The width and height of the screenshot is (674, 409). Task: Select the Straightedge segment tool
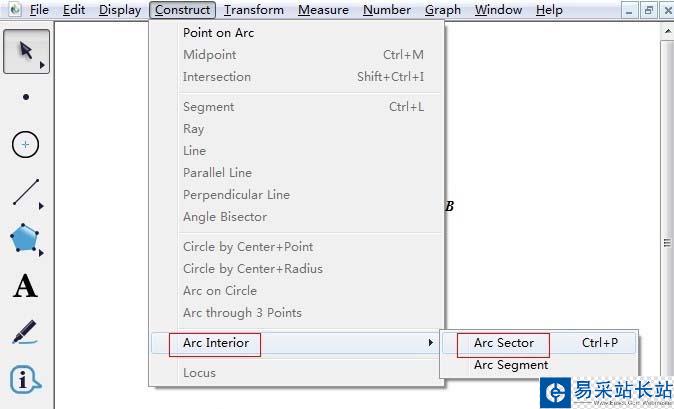(26, 192)
